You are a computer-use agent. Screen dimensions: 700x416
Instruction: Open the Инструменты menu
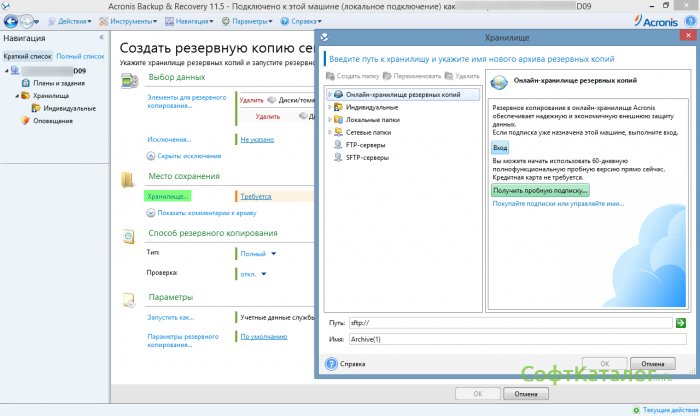click(x=131, y=20)
